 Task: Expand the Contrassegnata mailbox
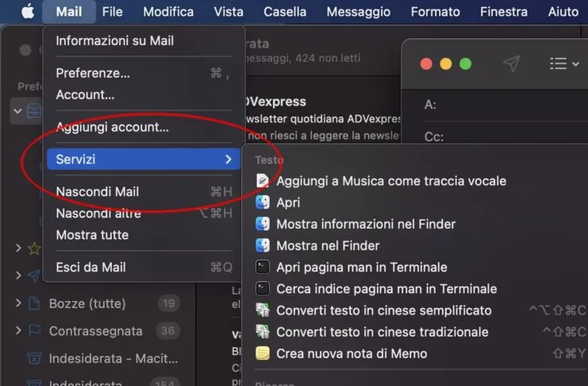[x=18, y=330]
